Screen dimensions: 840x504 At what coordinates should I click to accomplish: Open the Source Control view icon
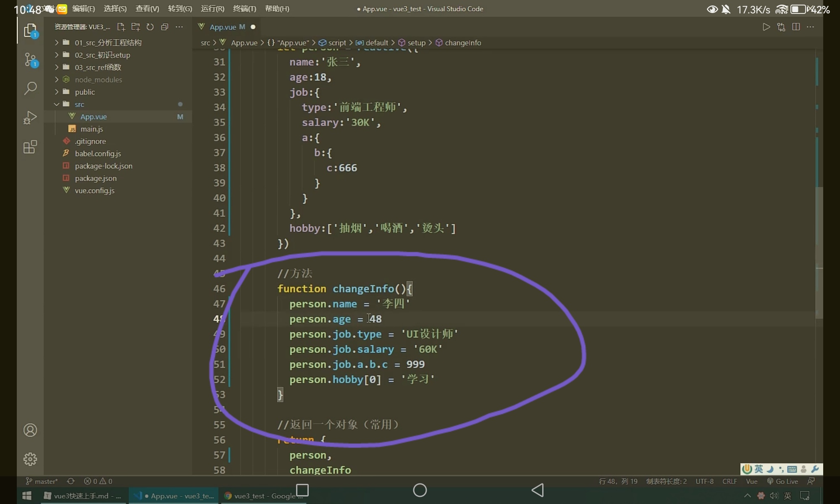(30, 59)
